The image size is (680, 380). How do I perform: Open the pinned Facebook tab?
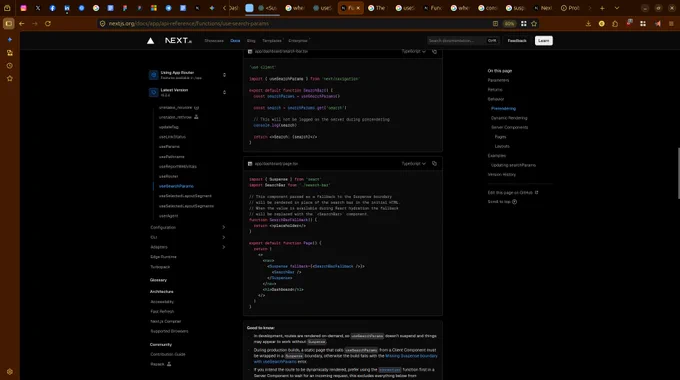52,8
